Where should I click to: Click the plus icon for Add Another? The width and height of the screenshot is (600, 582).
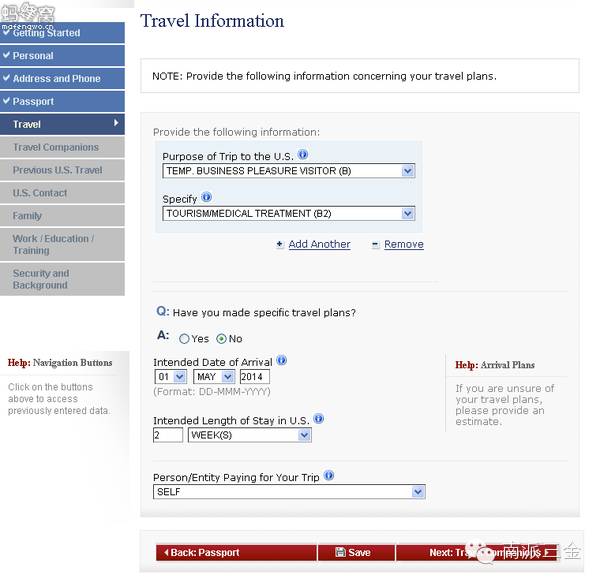(280, 244)
